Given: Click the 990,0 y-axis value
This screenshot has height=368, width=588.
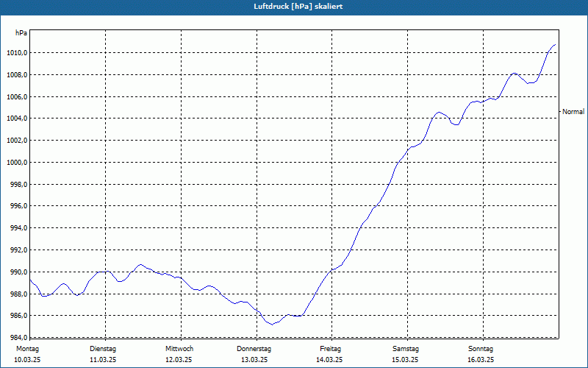Looking at the screenshot, I should pos(18,272).
